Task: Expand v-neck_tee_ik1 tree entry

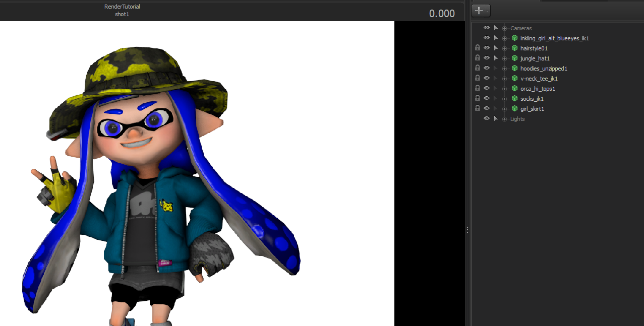Action: tap(505, 79)
